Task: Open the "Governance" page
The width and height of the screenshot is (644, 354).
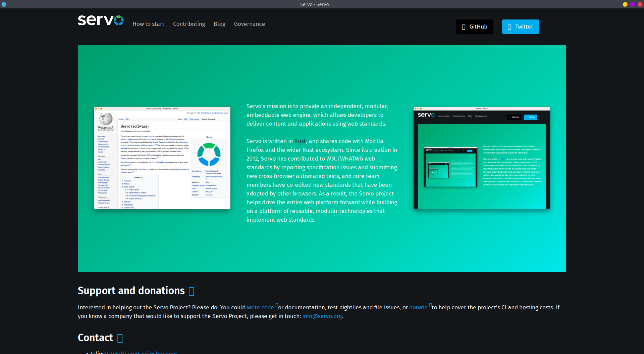Action: pos(249,24)
